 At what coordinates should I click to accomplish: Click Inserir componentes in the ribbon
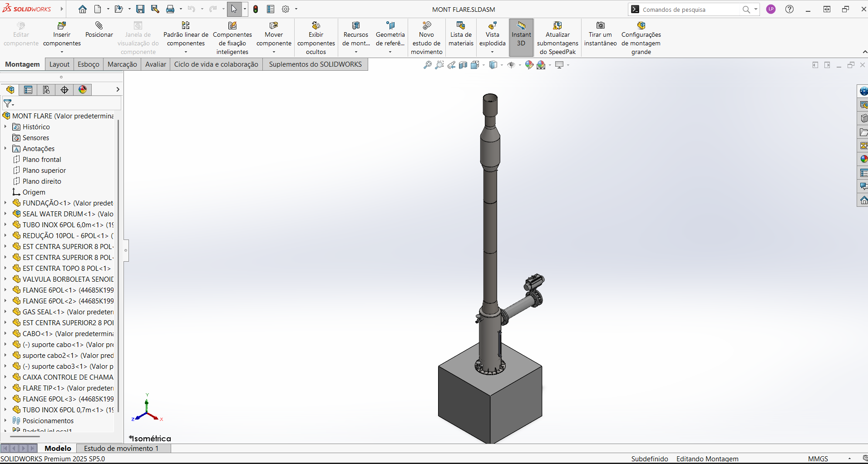62,34
